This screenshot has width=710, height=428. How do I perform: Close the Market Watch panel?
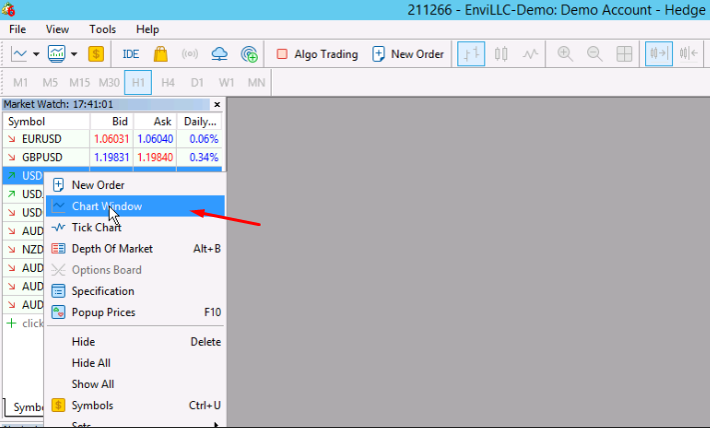217,104
